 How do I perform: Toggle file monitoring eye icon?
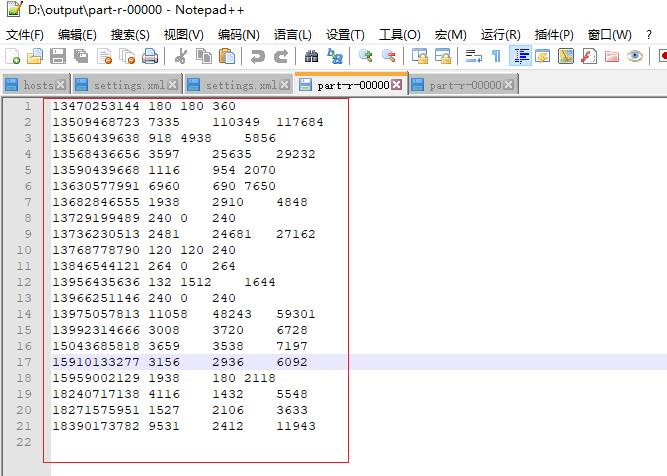pos(635,56)
